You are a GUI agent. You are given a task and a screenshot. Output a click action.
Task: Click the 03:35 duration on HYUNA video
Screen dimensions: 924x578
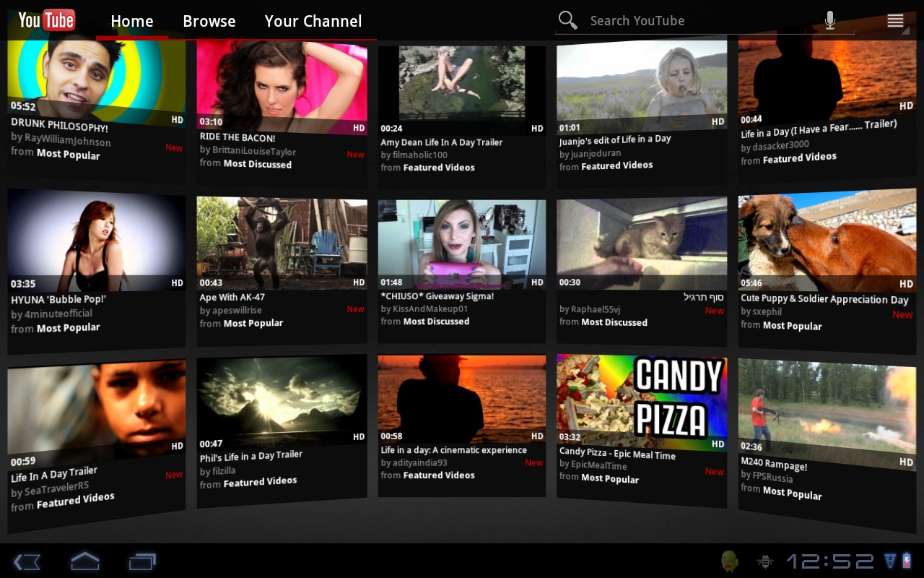23,284
